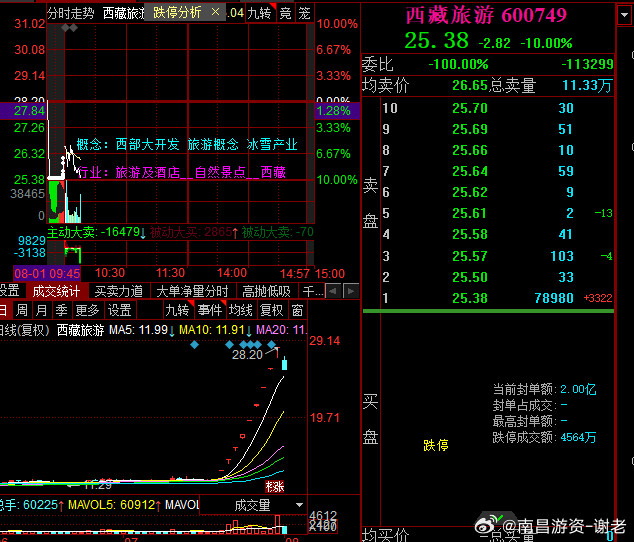
Task: Click the last blue diamond event marker near 28.20
Action: [271, 345]
